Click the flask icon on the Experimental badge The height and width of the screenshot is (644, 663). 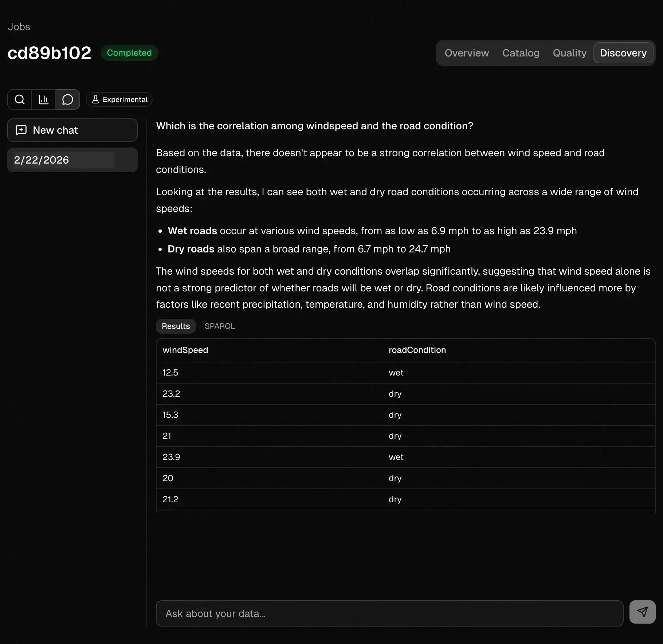[x=95, y=99]
